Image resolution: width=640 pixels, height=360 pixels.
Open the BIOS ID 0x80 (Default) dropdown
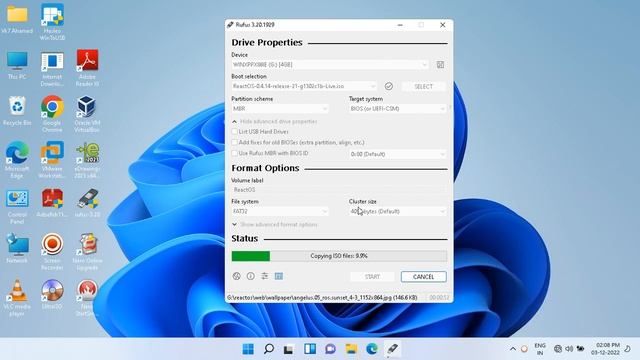397,154
